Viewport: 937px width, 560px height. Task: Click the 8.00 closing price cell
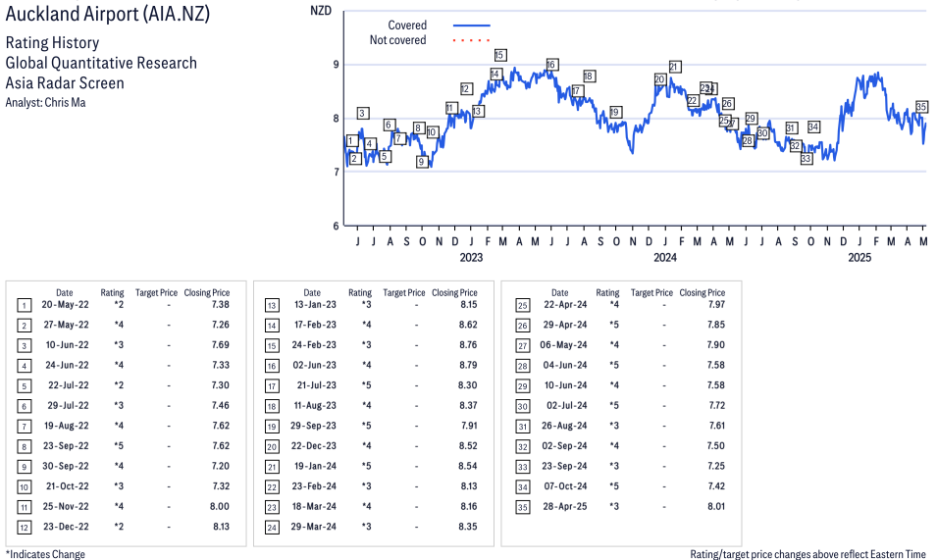(x=220, y=506)
